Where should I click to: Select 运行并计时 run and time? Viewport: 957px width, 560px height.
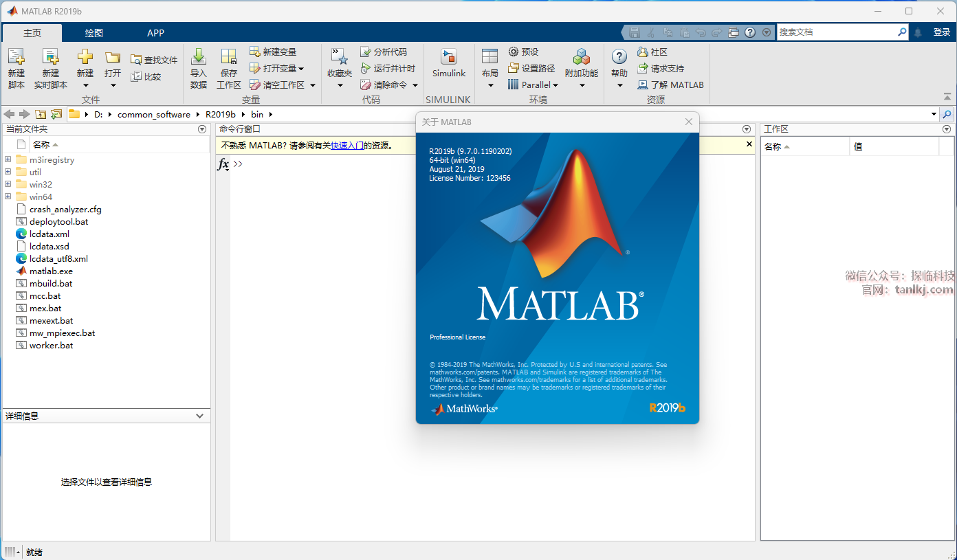point(388,68)
